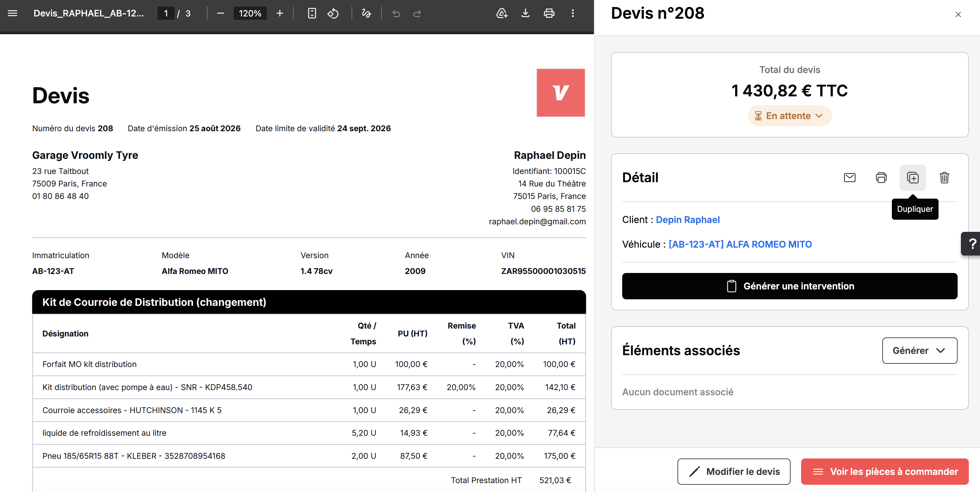The image size is (980, 492).
Task: Click Générer une intervention button
Action: pyautogui.click(x=789, y=286)
